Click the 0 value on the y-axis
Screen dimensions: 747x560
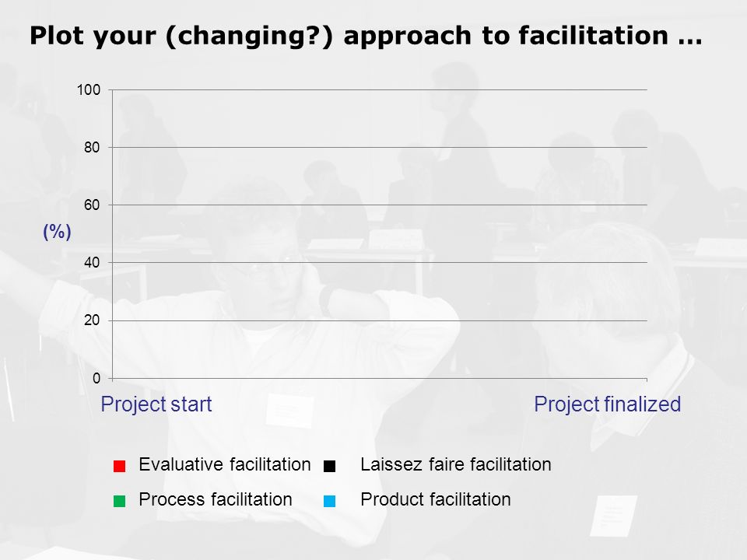[96, 379]
